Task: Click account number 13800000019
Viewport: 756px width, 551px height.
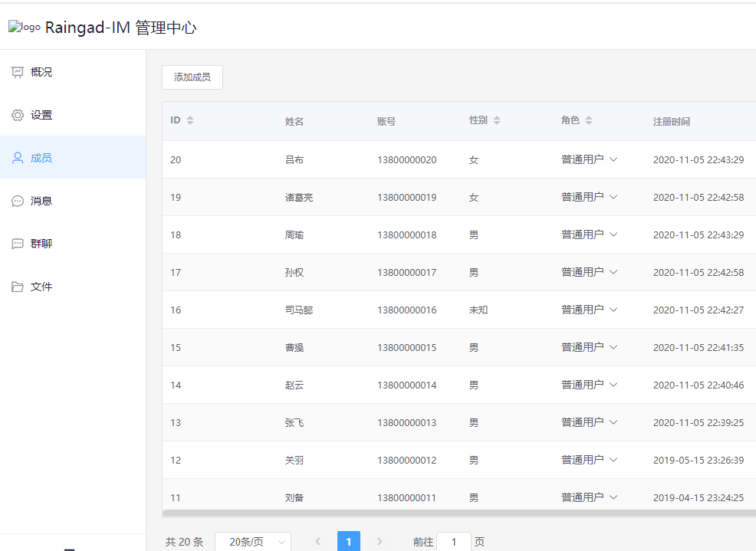Action: pyautogui.click(x=407, y=198)
